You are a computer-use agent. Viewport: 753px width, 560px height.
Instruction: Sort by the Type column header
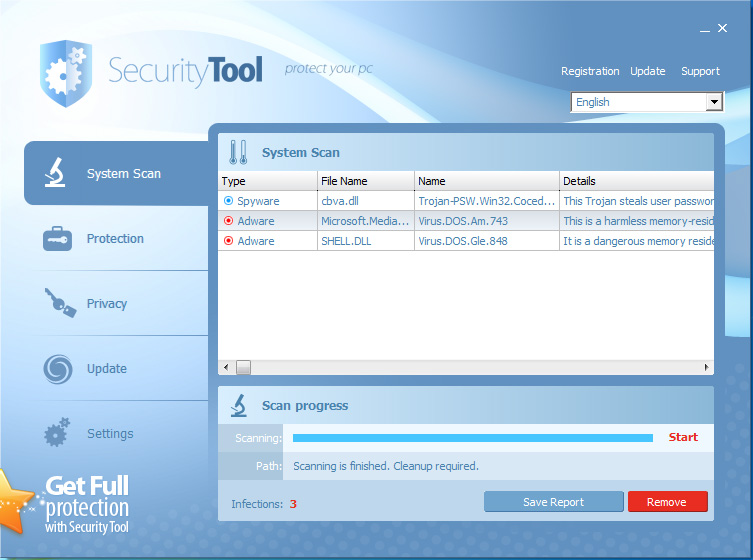click(x=267, y=181)
